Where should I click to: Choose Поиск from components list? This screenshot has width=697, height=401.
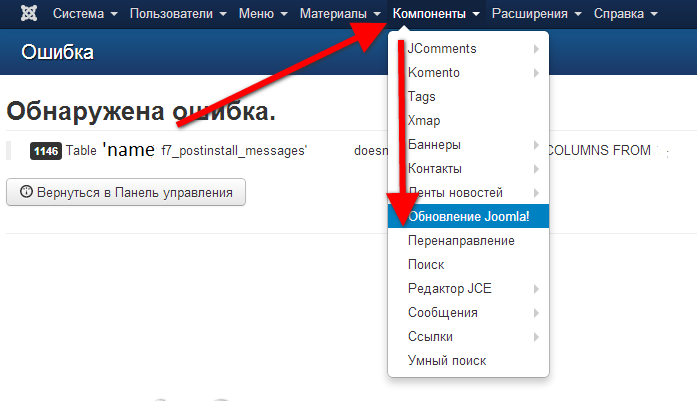426,265
